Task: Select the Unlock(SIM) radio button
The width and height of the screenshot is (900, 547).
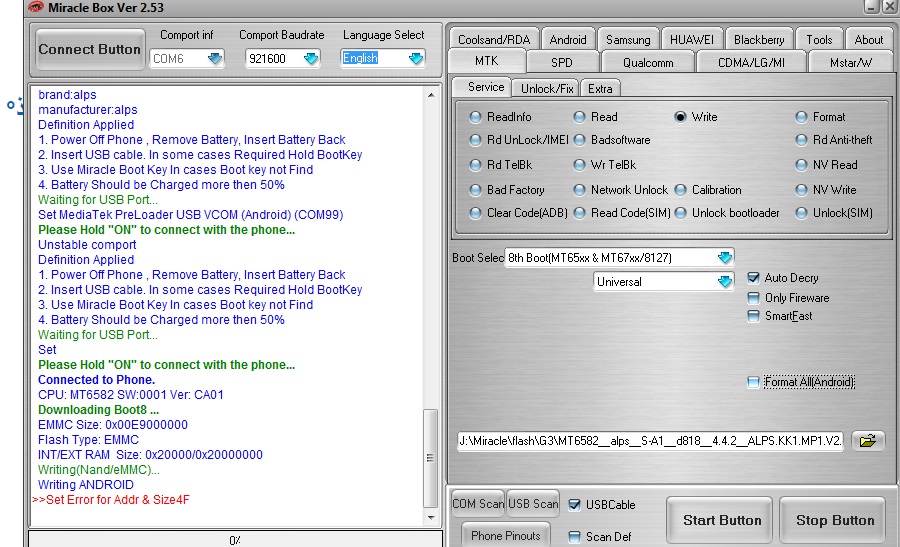Action: (801, 214)
